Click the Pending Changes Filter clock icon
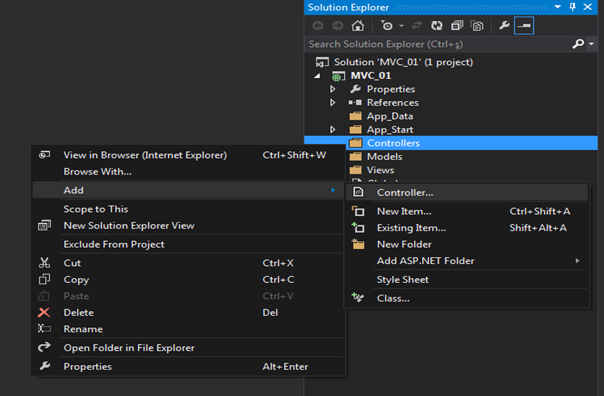 coord(387,26)
